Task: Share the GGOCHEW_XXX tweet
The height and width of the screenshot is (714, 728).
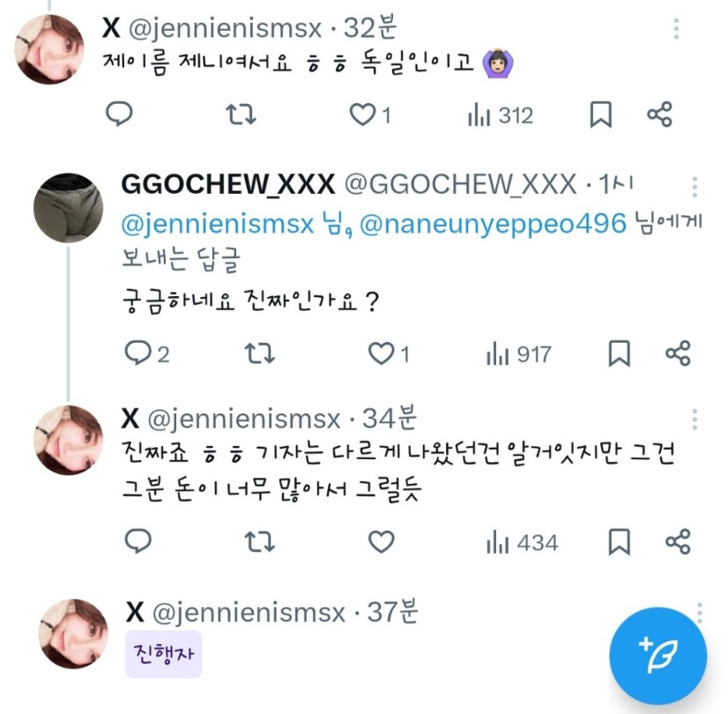Action: [x=677, y=353]
